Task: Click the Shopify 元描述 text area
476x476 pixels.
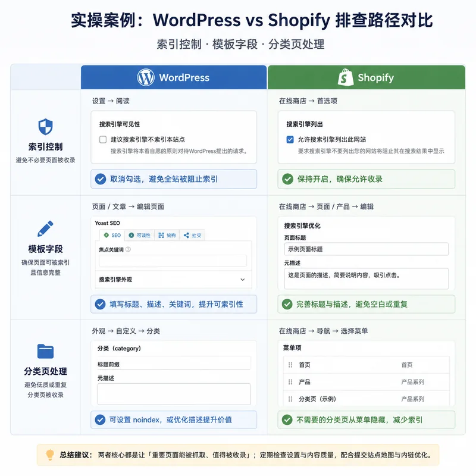Action: [367, 278]
